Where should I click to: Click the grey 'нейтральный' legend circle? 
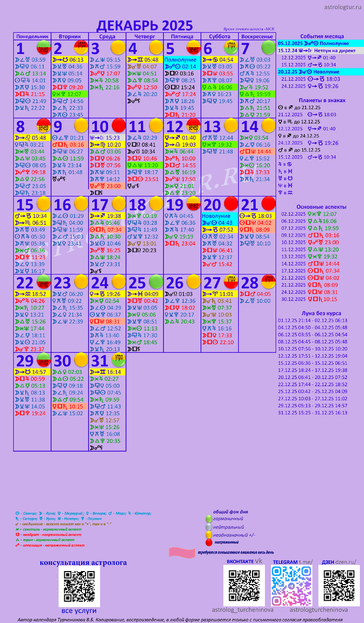coord(209,526)
